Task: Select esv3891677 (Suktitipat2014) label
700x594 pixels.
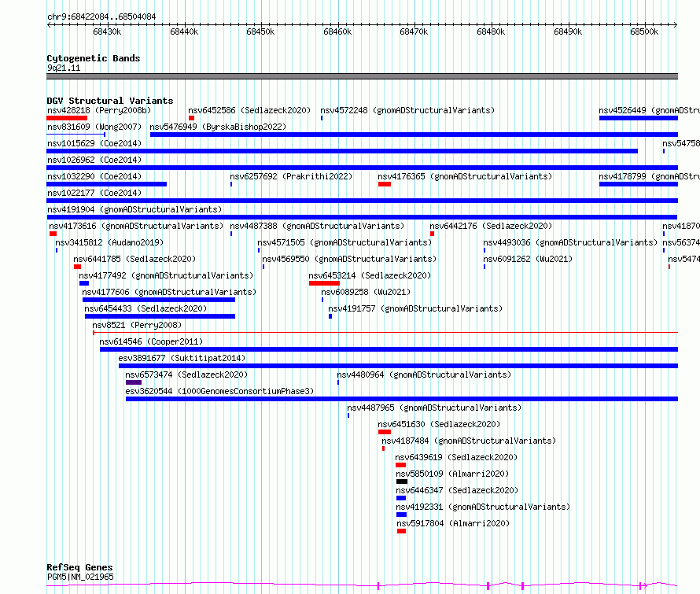Action: point(182,358)
